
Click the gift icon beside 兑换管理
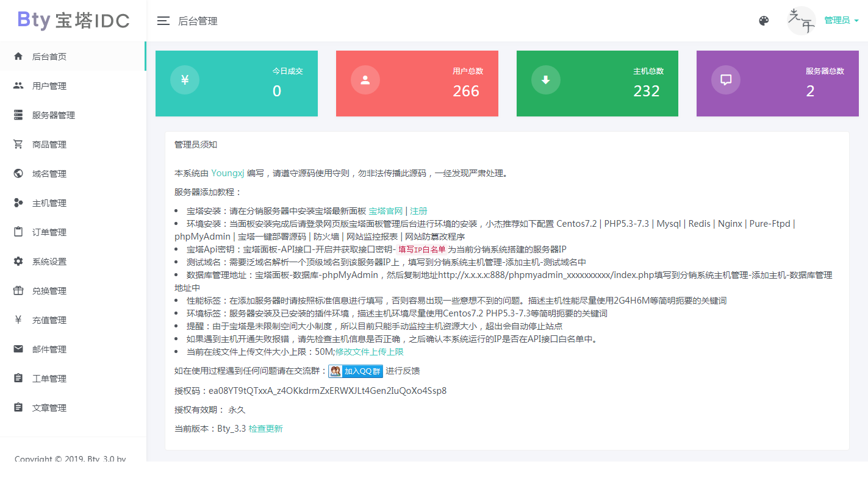tap(18, 290)
